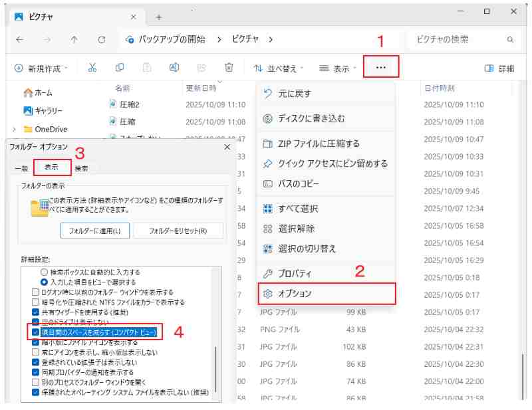This screenshot has height=410, width=532.
Task: Open the 新規作成 dropdown
Action: 41,68
